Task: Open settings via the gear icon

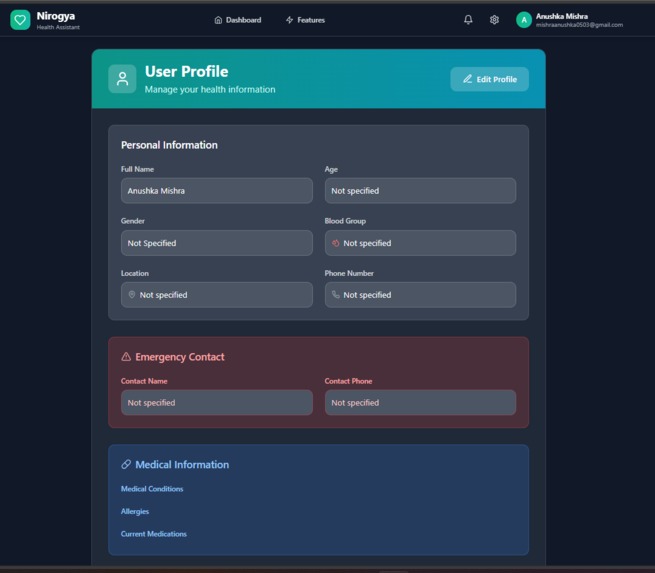Action: [494, 20]
